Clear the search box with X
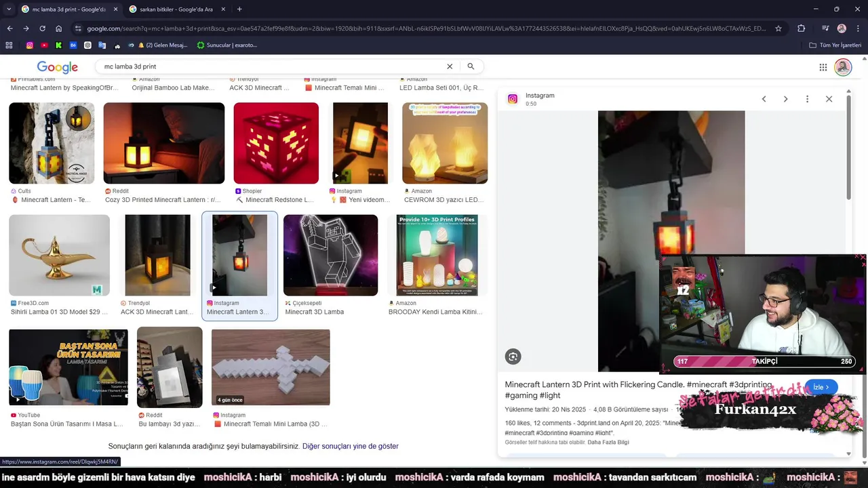Screen dimensions: 868x488 [449, 66]
